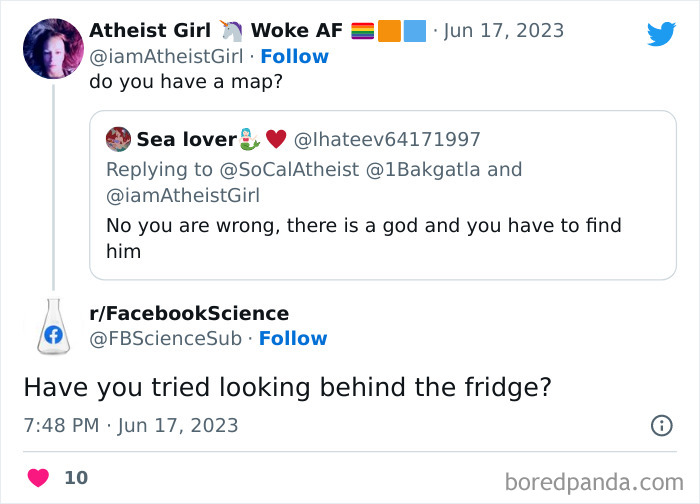Screen dimensions: 700x504
Task: Open the tweet info circle icon
Action: (661, 425)
